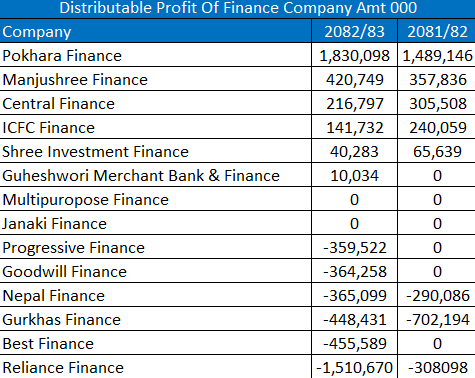Click the 2081/82 column header
Image resolution: width=475 pixels, height=378 pixels.
coord(436,31)
